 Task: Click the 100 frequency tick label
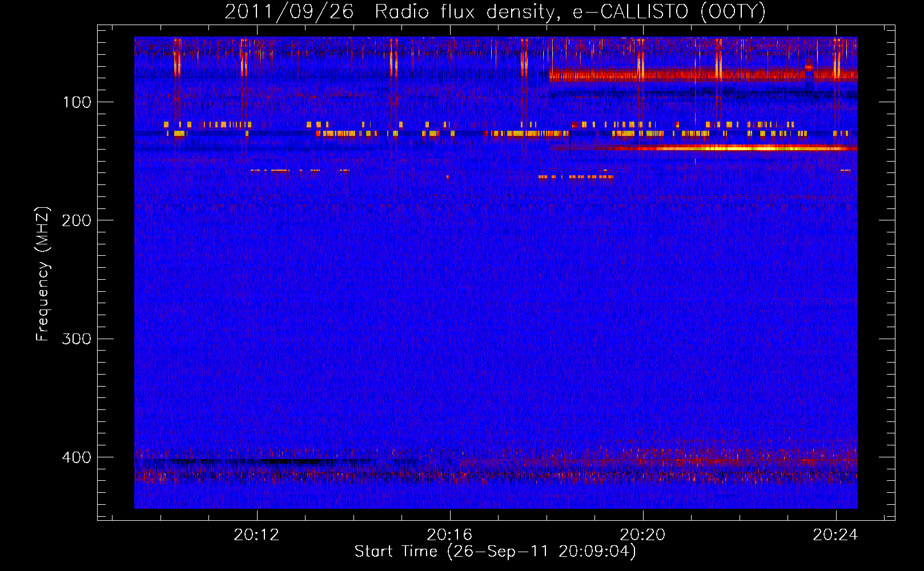pos(77,102)
